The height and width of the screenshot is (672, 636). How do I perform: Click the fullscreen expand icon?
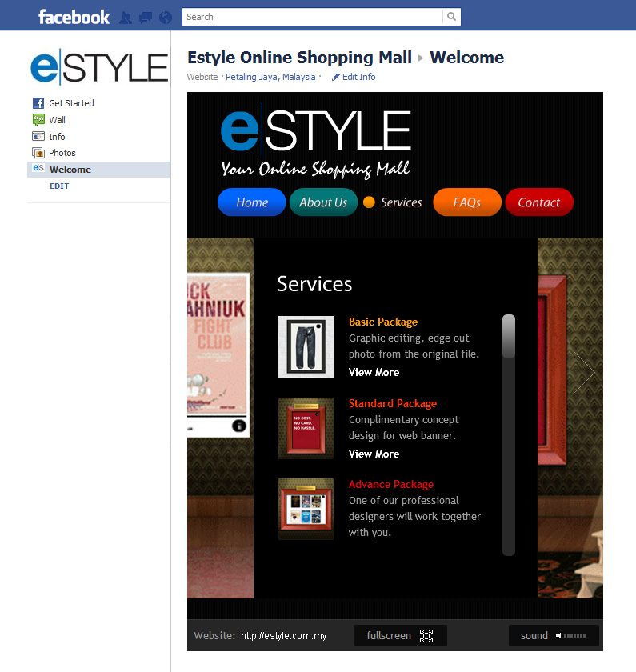426,636
